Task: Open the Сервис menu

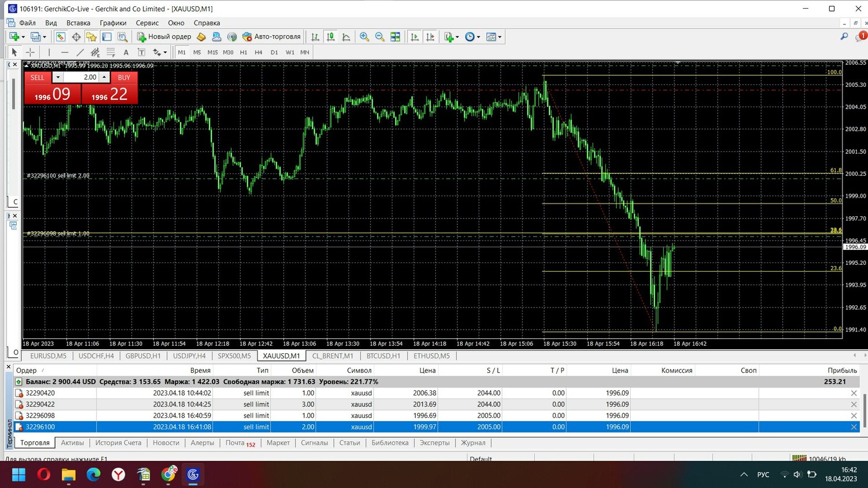Action: (147, 23)
